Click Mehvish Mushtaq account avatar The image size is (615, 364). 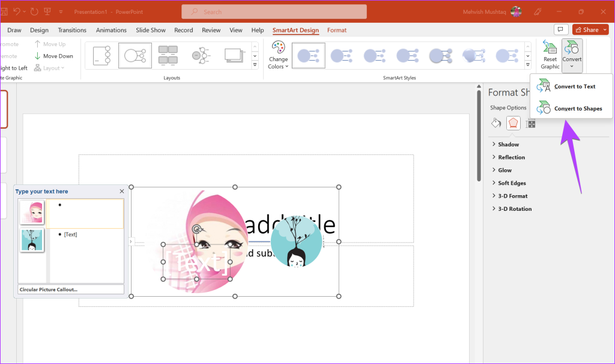click(516, 12)
